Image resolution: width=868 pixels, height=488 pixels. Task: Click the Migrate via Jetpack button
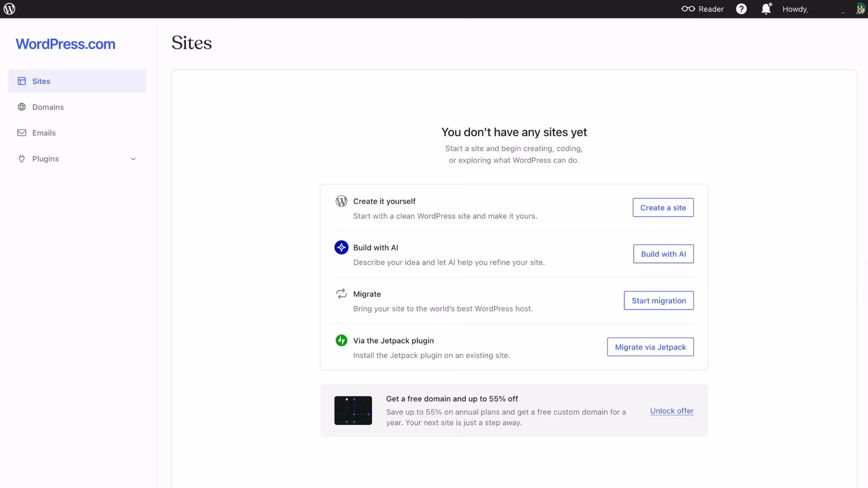[651, 347]
